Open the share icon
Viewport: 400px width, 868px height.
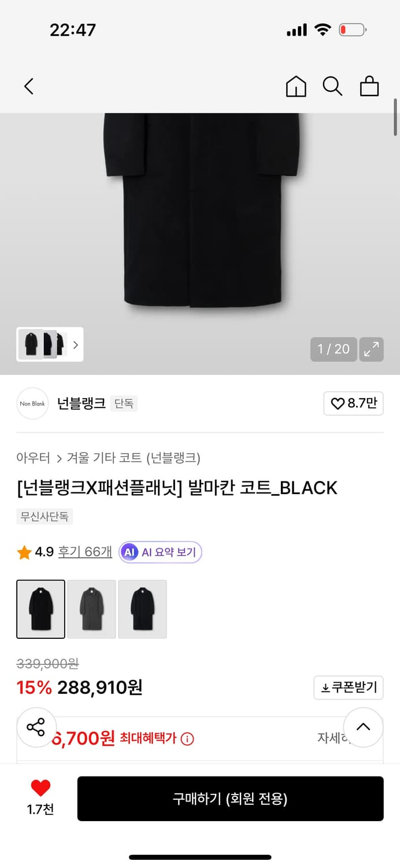click(36, 727)
